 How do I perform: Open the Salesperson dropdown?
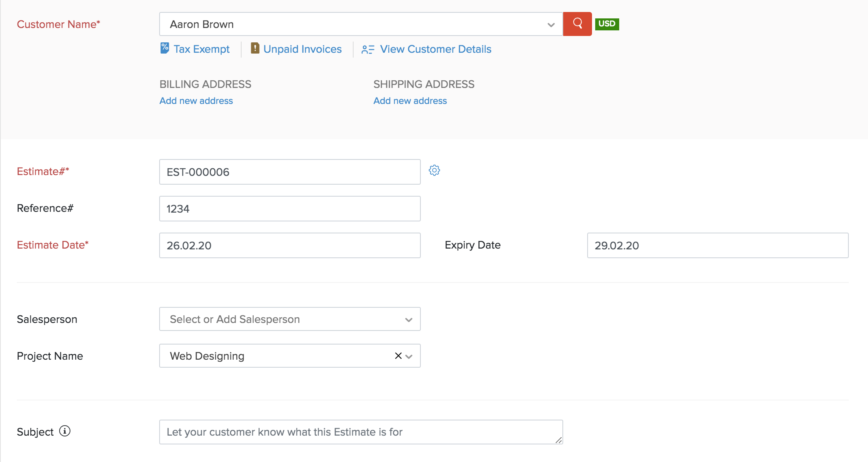[x=408, y=320]
